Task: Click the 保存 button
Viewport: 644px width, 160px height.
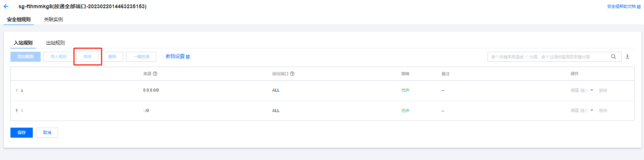Action: point(22,132)
